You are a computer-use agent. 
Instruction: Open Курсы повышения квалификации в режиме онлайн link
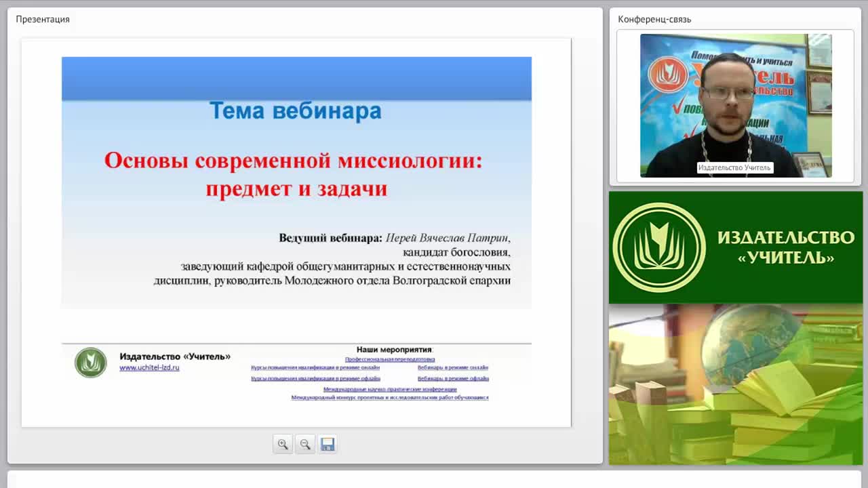tap(315, 367)
